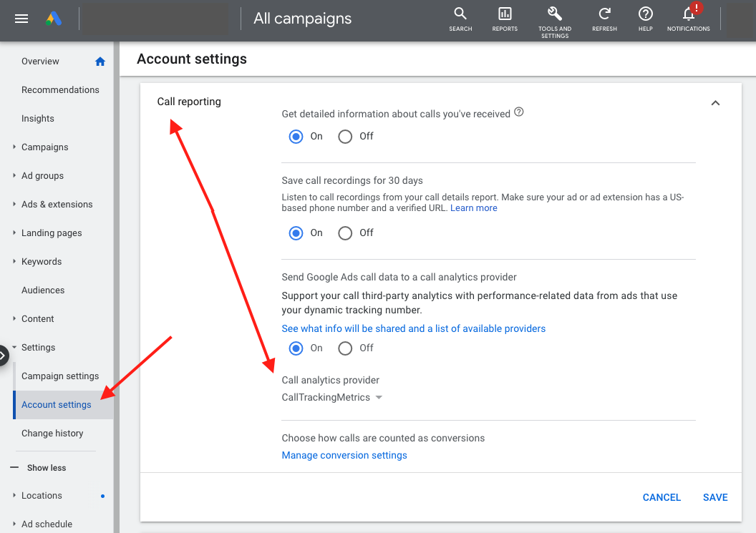
Task: Click the help tooltip beside call details
Action: (x=519, y=112)
